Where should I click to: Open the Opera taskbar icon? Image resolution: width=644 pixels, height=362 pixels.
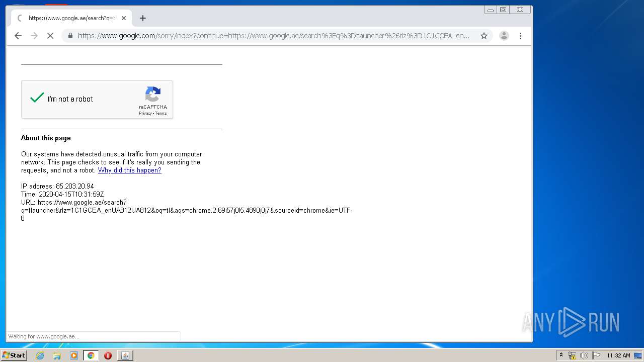(x=108, y=355)
